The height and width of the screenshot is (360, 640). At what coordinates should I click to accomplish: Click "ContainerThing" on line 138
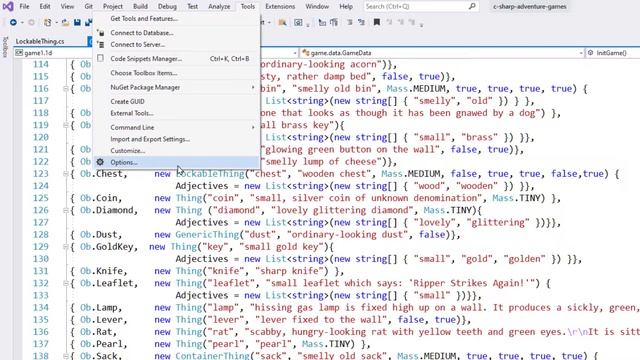213,356
